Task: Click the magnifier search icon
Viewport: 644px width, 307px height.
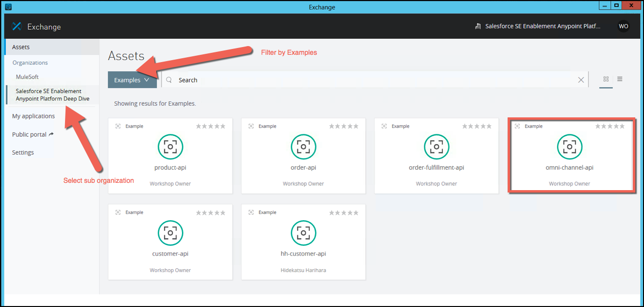Action: (169, 80)
